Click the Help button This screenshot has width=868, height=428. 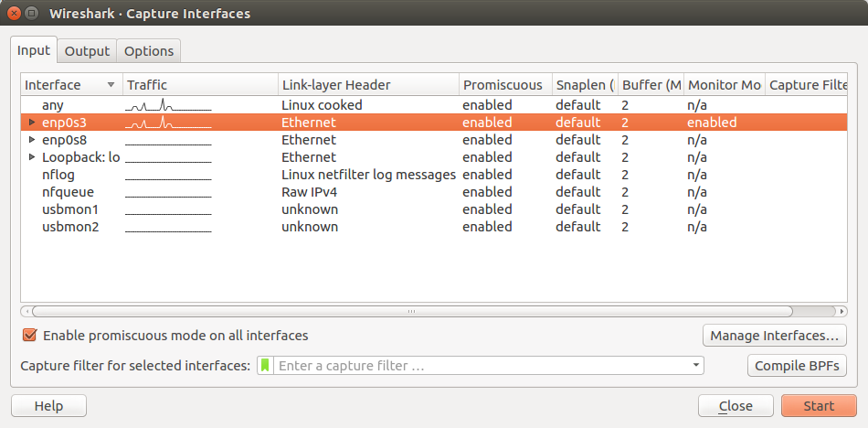pyautogui.click(x=48, y=406)
